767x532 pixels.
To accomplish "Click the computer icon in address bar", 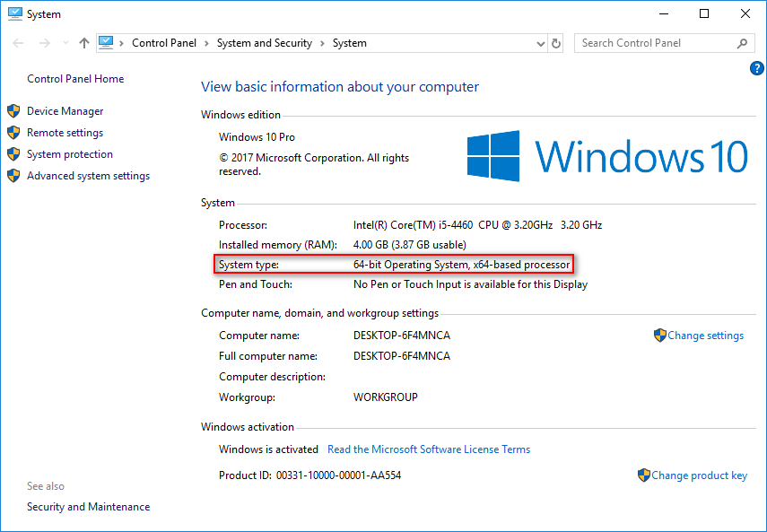I will click(x=106, y=43).
